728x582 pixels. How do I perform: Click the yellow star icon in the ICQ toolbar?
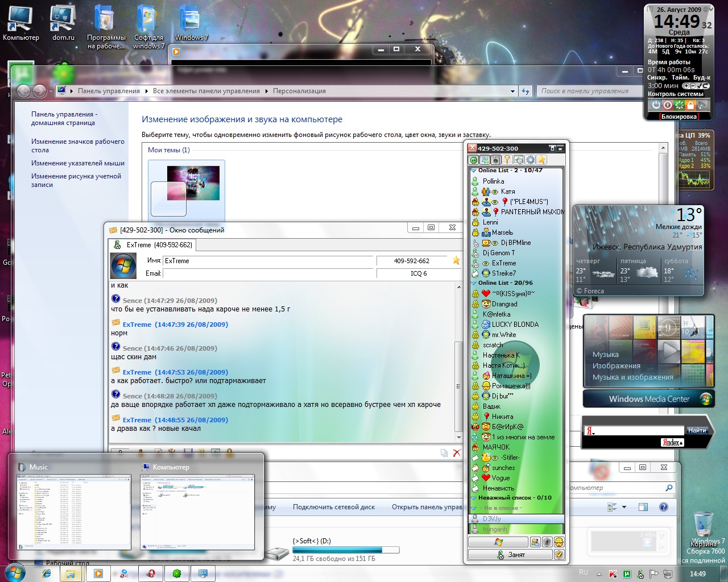[542, 160]
